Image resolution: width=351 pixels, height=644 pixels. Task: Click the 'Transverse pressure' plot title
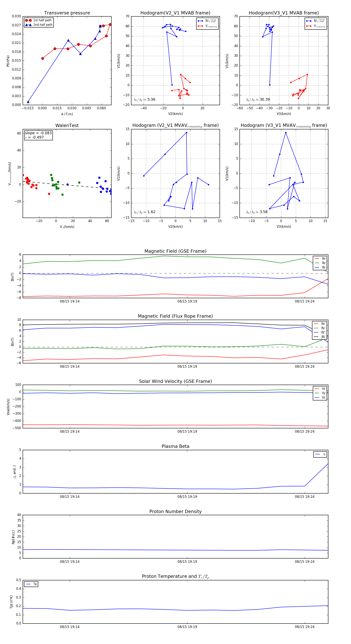pos(67,13)
